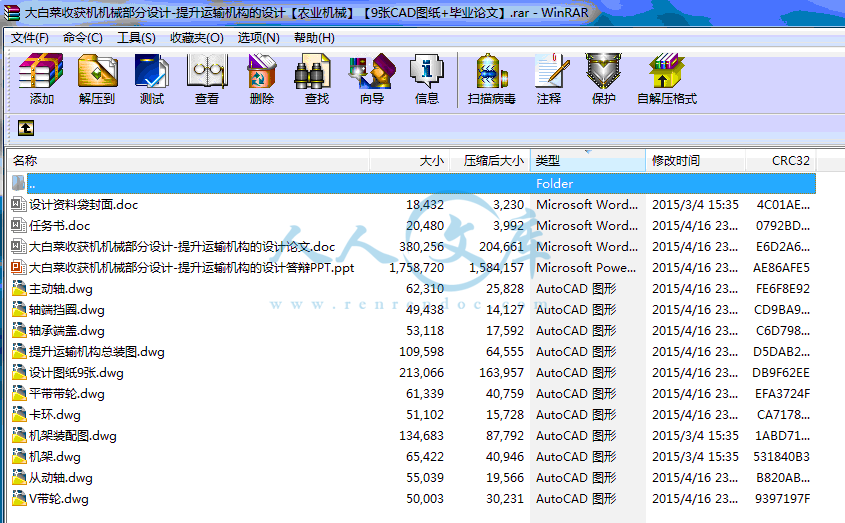Click the 注释 (Comment) toolbar icon
This screenshot has height=523, width=845.
552,71
